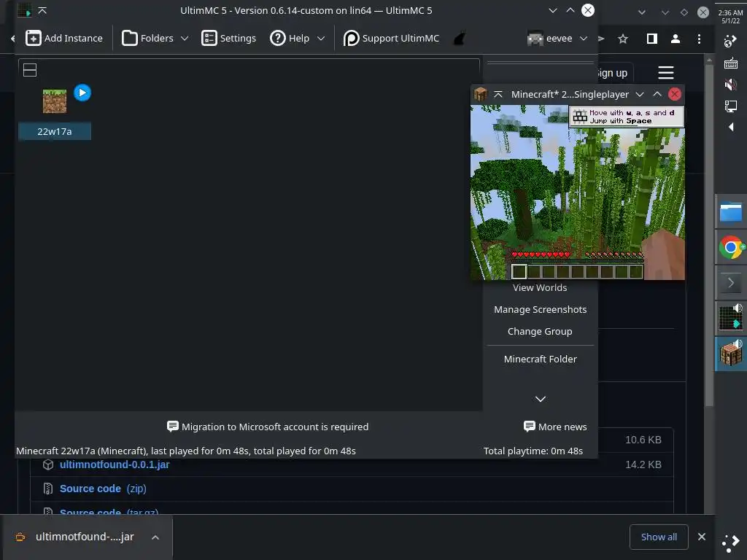The image size is (747, 560).
Task: Collapse the instance group toggle icon
Action: (x=29, y=70)
